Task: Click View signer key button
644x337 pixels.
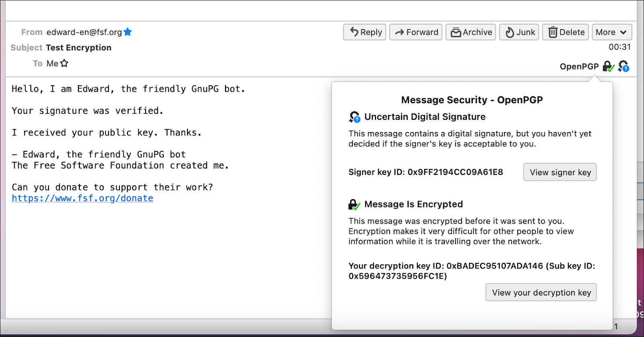Action: [560, 172]
